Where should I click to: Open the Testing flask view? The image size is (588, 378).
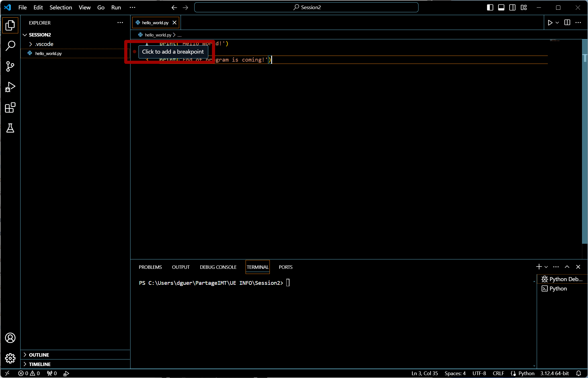point(10,128)
